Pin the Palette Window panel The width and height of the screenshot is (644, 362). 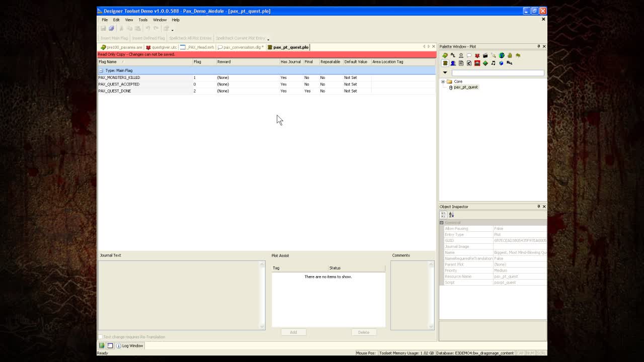pyautogui.click(x=538, y=46)
